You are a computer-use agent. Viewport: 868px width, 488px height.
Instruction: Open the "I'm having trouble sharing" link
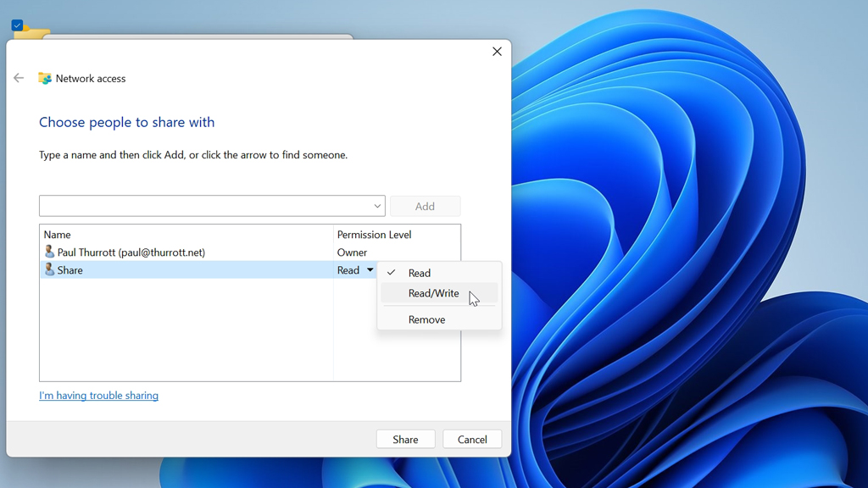pyautogui.click(x=98, y=396)
